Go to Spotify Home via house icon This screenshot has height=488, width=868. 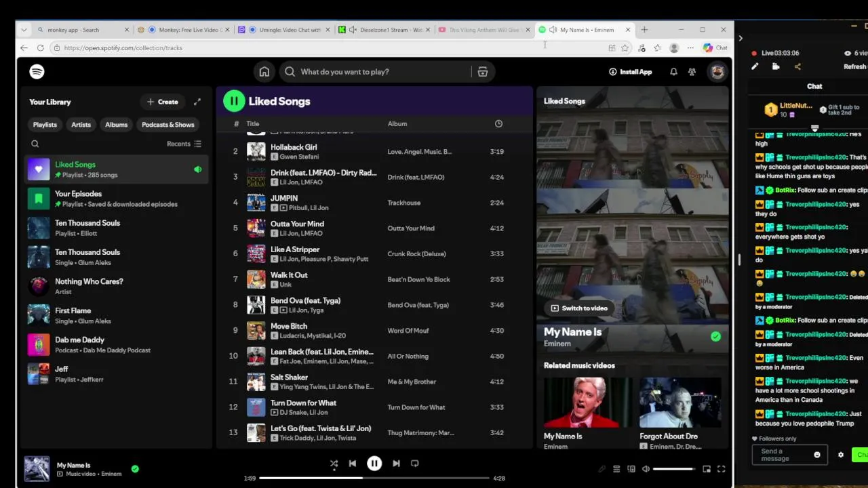pos(264,72)
